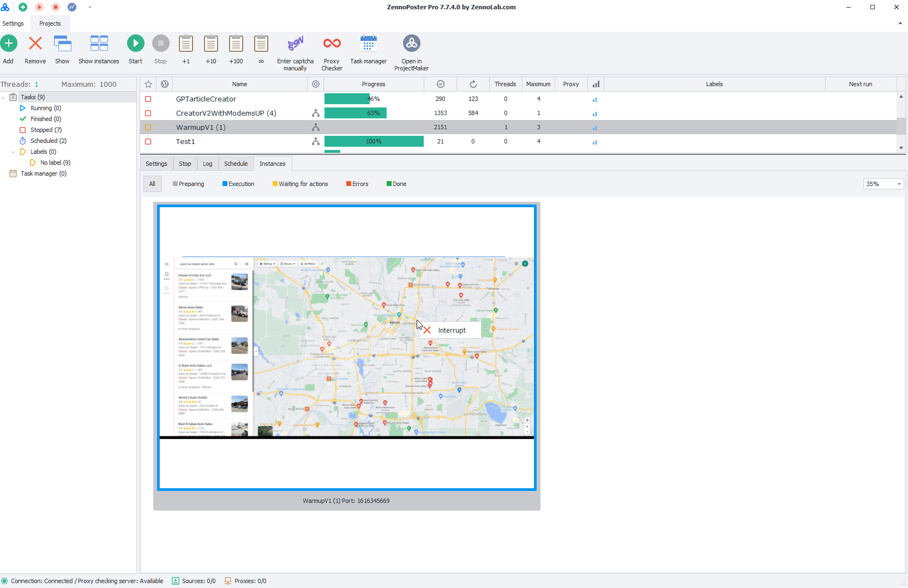Toggle the All instances filter

click(152, 184)
